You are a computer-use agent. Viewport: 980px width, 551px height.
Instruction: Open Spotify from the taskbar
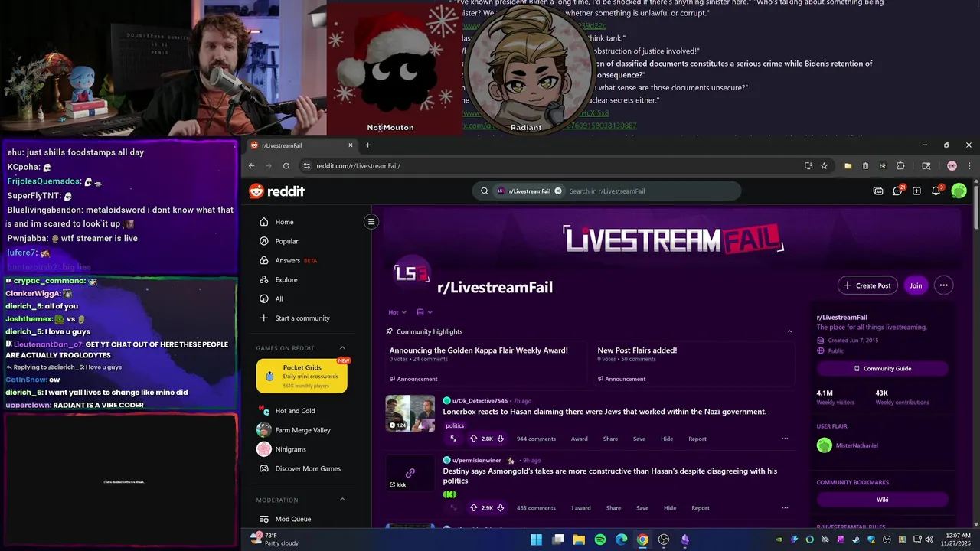pos(600,540)
